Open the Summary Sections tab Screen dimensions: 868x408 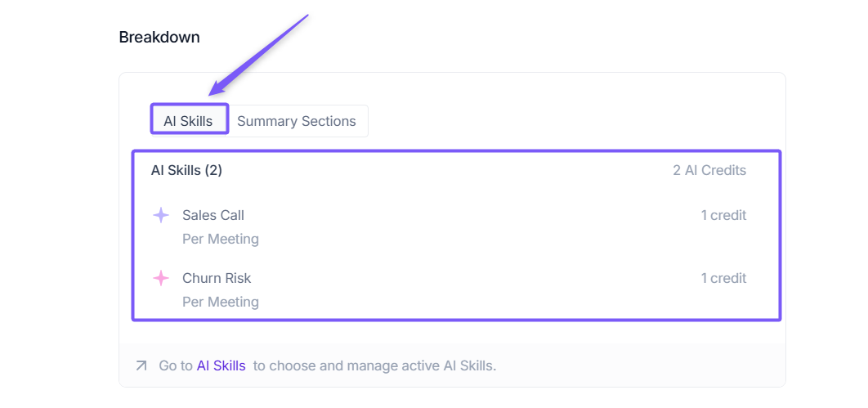(x=297, y=121)
